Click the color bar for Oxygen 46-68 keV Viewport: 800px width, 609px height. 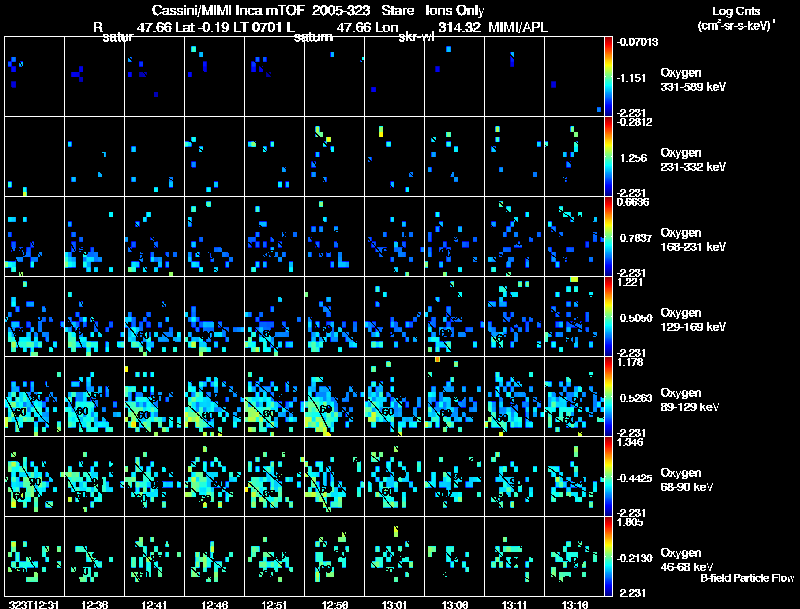coord(608,556)
